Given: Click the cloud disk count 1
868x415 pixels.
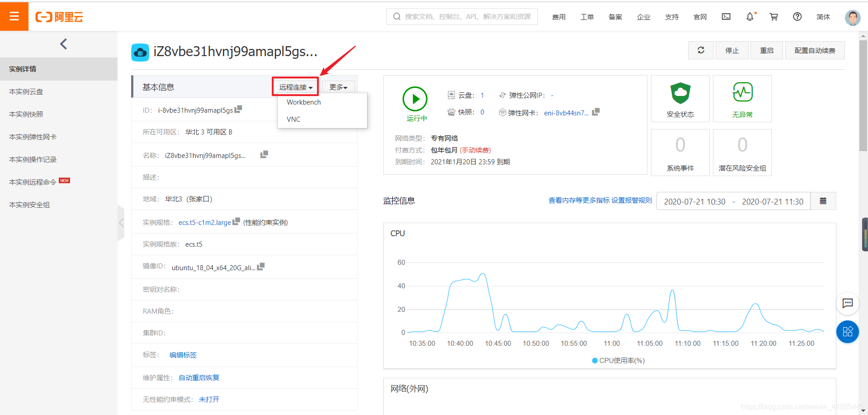Looking at the screenshot, I should pos(482,95).
